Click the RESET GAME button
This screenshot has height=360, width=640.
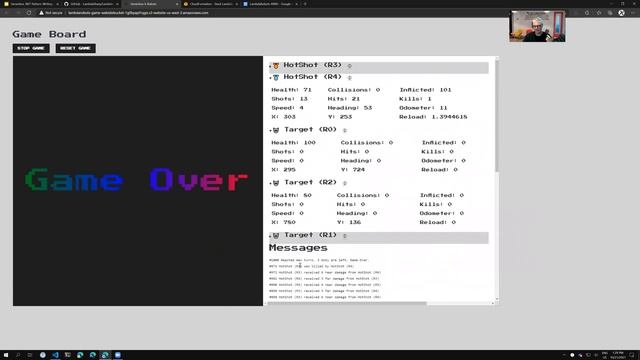(76, 48)
